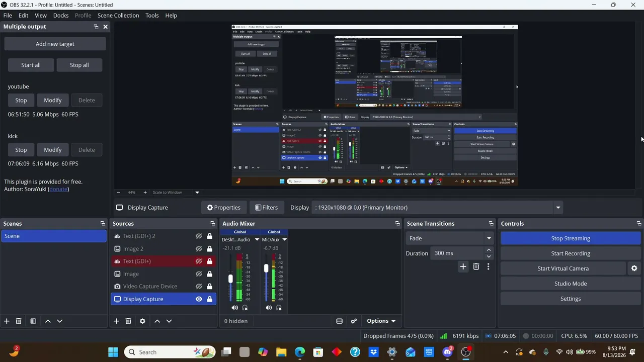Decrease the transition duration stepper
644x362 pixels.
point(489,256)
